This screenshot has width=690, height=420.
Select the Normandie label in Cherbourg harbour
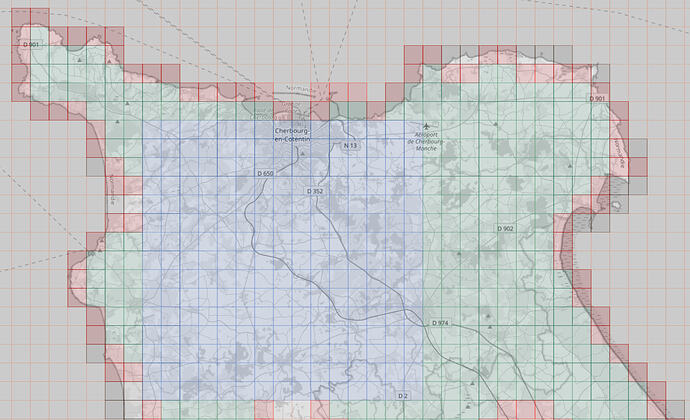point(297,89)
